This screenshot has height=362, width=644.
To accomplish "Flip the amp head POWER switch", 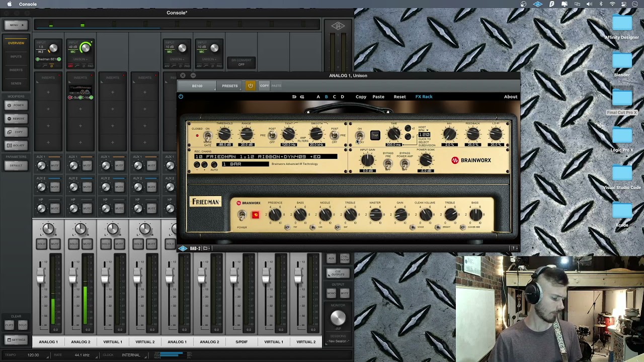I will pyautogui.click(x=242, y=216).
